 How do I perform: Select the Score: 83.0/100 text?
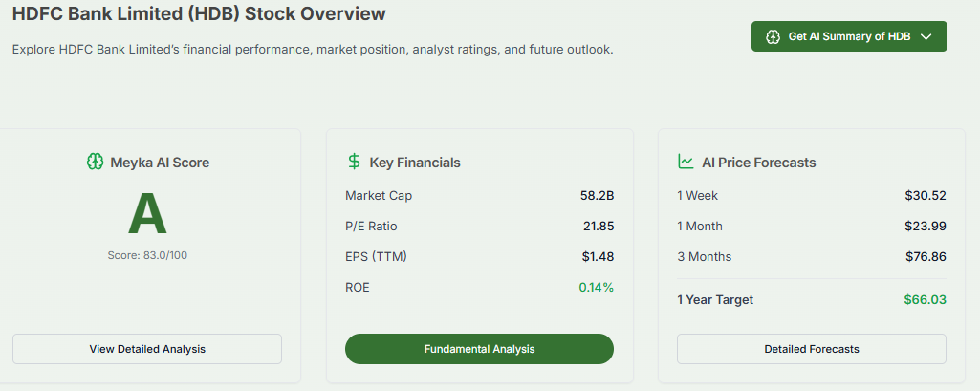click(147, 255)
